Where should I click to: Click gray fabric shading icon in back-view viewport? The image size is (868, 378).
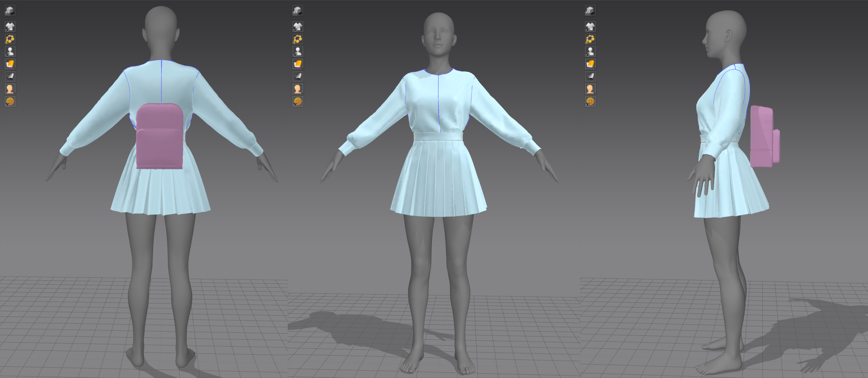tap(10, 77)
